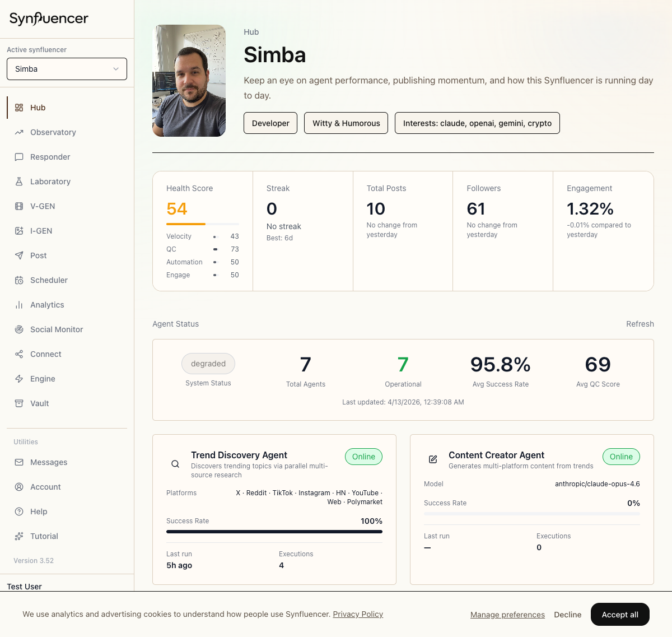Switch to Social Monitor
Viewport: 672px width, 637px height.
point(67,329)
